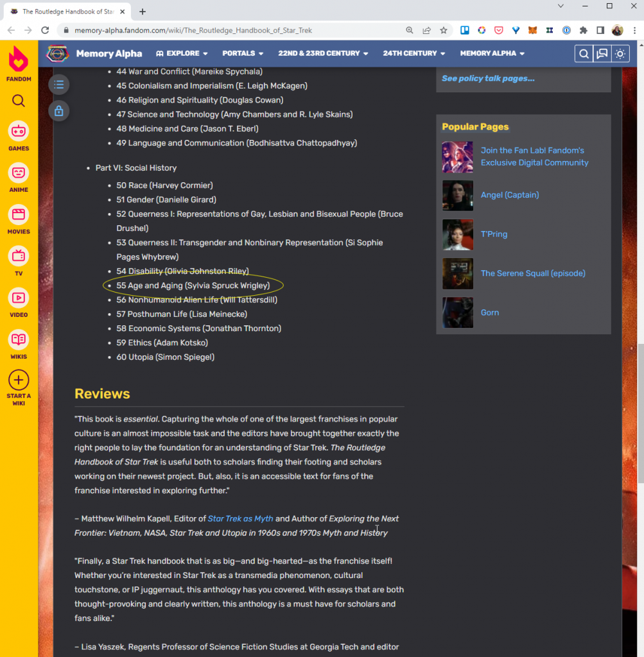
Task: Click the Angel (Captain) thumbnail
Action: (457, 195)
